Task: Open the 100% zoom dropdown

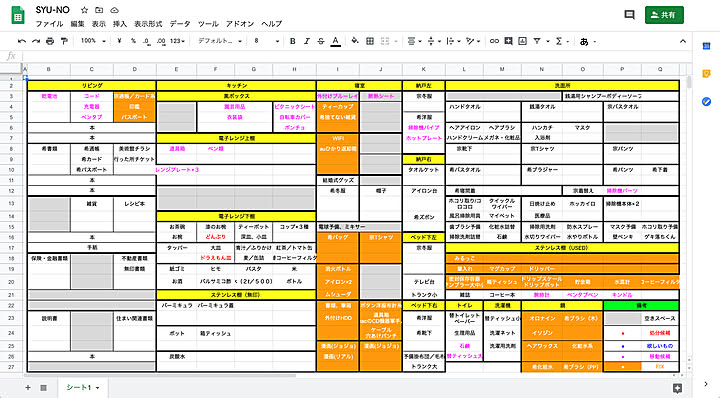Action: (93, 41)
